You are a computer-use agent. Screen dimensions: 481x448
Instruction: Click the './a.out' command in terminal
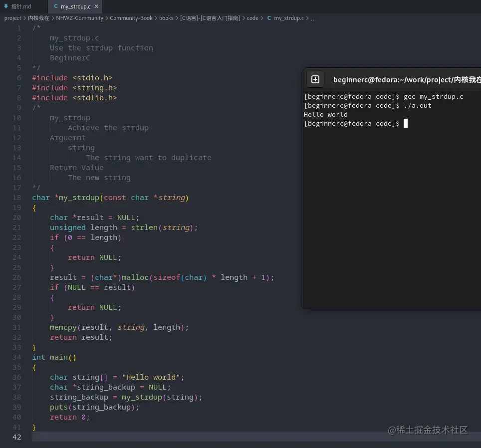tap(418, 105)
